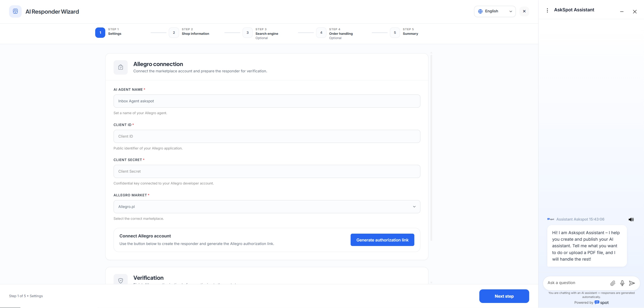Click the small spot logo beside Assistant Askspot
Image resolution: width=644 pixels, height=308 pixels.
click(x=551, y=219)
